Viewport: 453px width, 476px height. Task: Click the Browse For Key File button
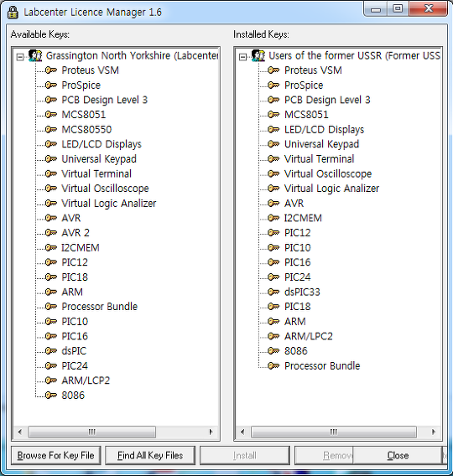(56, 455)
